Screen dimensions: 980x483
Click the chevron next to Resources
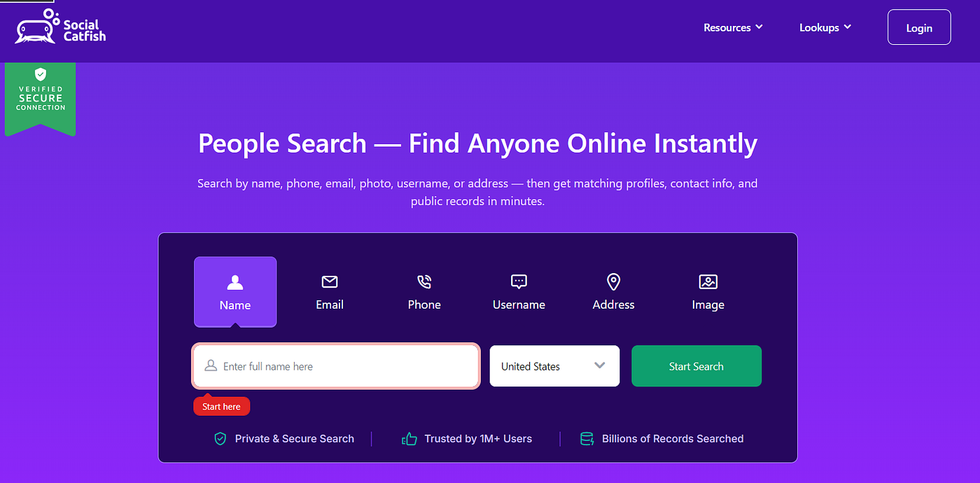(x=759, y=27)
